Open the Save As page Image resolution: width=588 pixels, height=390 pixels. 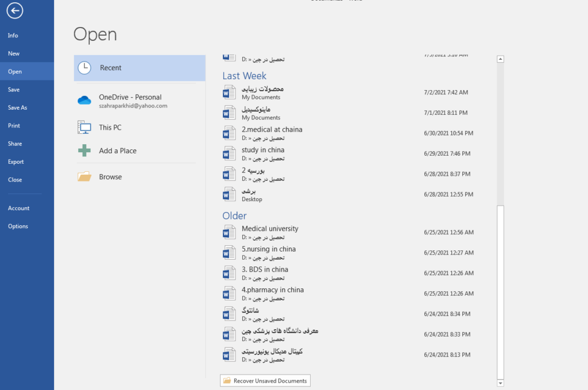pyautogui.click(x=27, y=107)
